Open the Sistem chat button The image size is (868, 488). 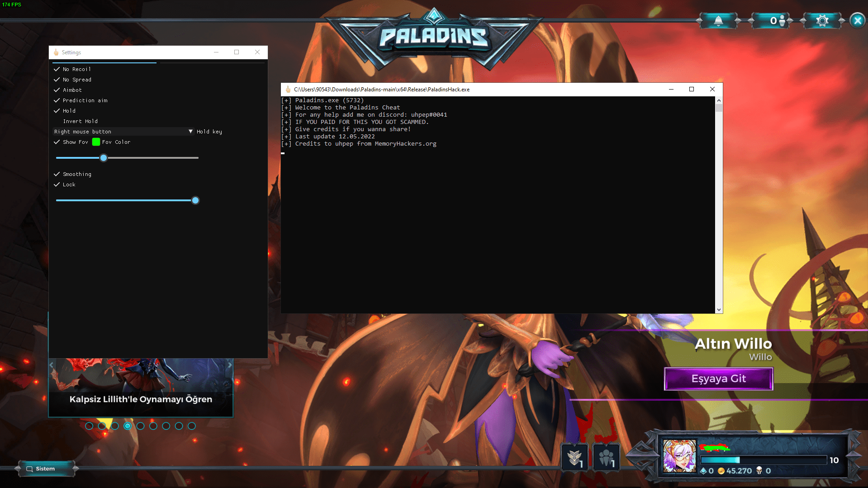pyautogui.click(x=46, y=469)
